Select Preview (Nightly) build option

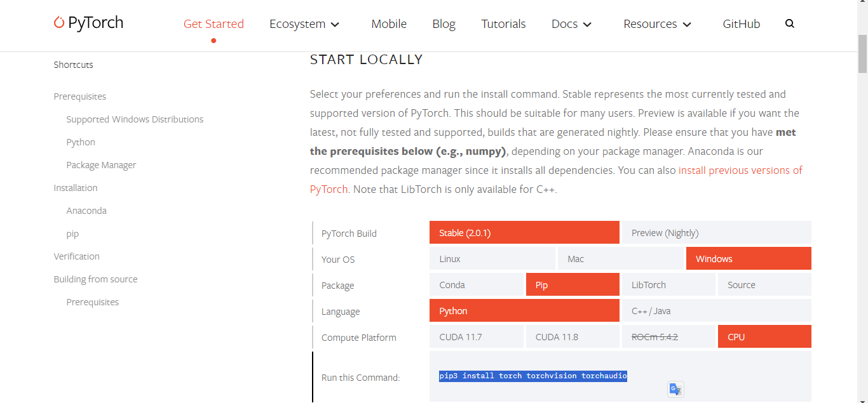click(716, 232)
